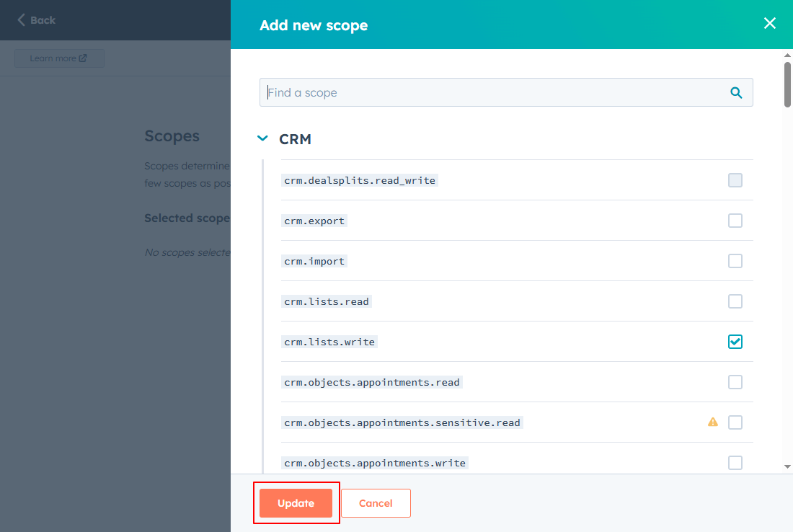
Task: Collapse the CRM section chevron
Action: (x=262, y=138)
